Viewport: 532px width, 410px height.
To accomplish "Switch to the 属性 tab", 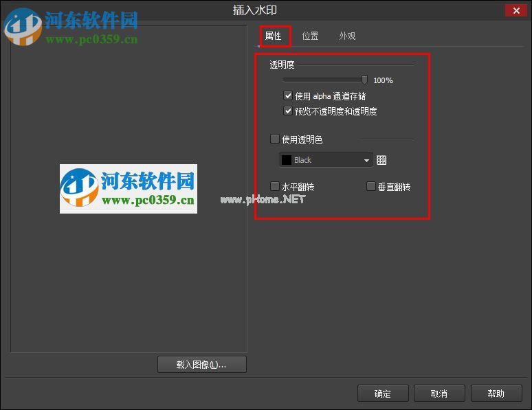I will 273,36.
